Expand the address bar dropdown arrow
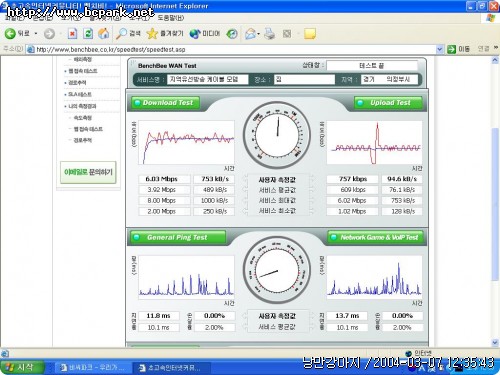The image size is (500, 375). [x=440, y=49]
